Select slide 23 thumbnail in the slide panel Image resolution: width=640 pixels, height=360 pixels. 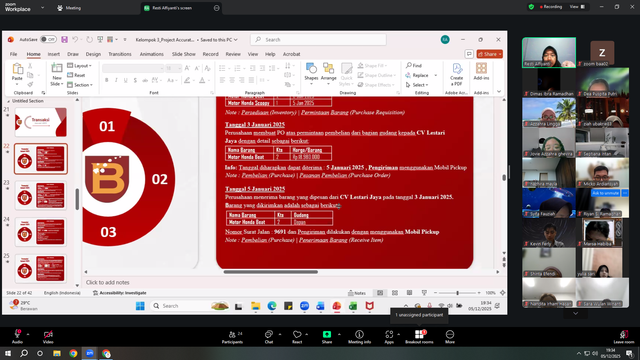coord(40,196)
